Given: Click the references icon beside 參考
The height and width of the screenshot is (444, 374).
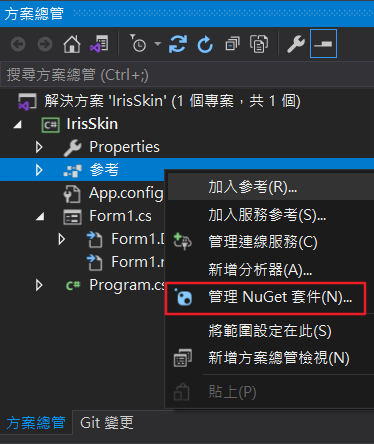Looking at the screenshot, I should 72,171.
